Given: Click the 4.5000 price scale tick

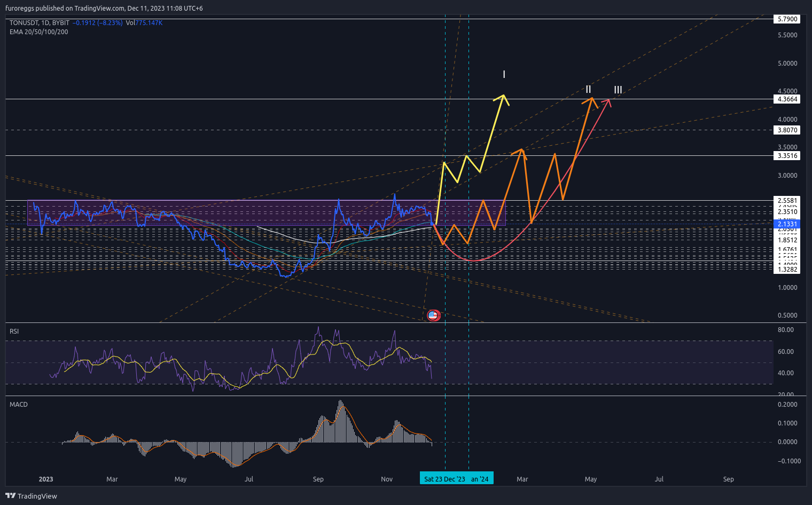Looking at the screenshot, I should pos(787,91).
